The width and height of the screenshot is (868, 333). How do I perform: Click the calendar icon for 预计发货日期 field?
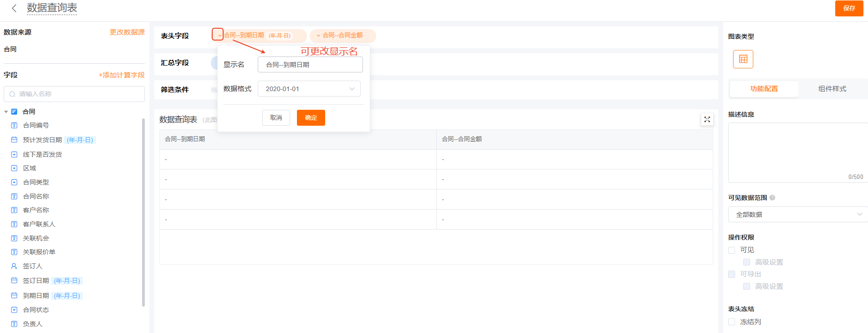click(x=14, y=140)
